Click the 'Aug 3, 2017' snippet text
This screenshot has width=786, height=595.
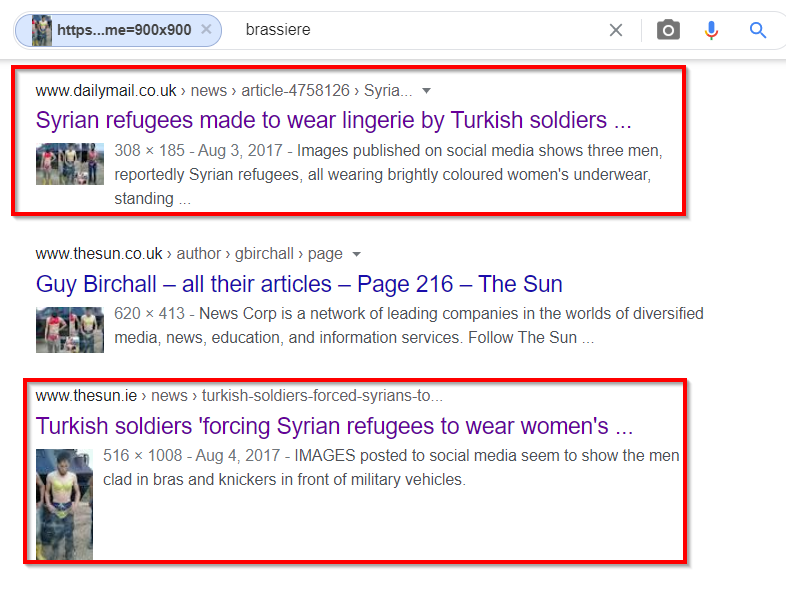[x=240, y=150]
